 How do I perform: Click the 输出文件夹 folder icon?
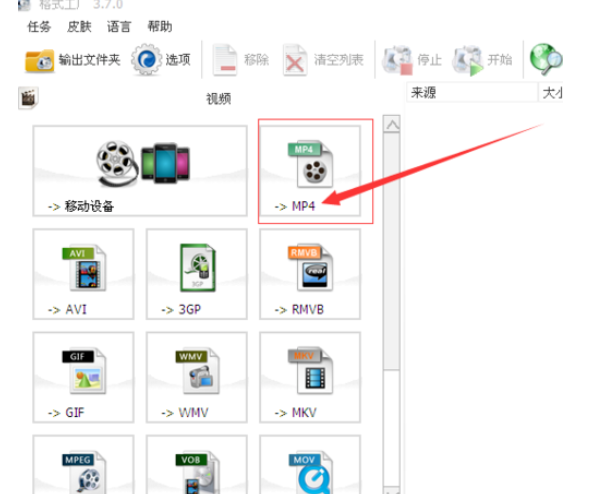coord(39,61)
